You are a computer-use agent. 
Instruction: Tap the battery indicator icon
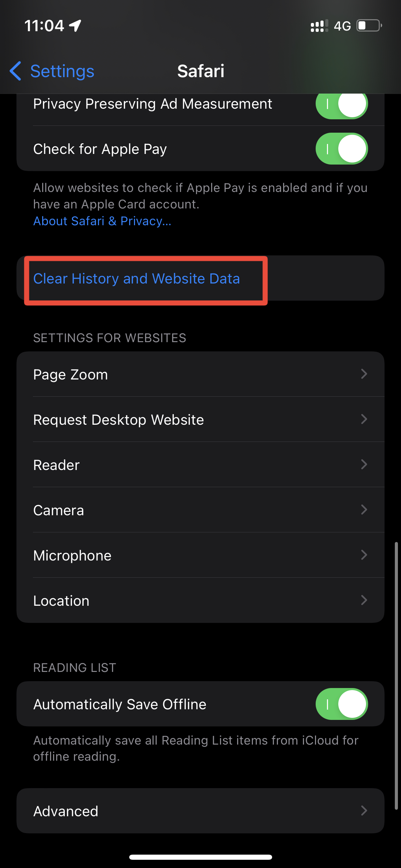[369, 26]
